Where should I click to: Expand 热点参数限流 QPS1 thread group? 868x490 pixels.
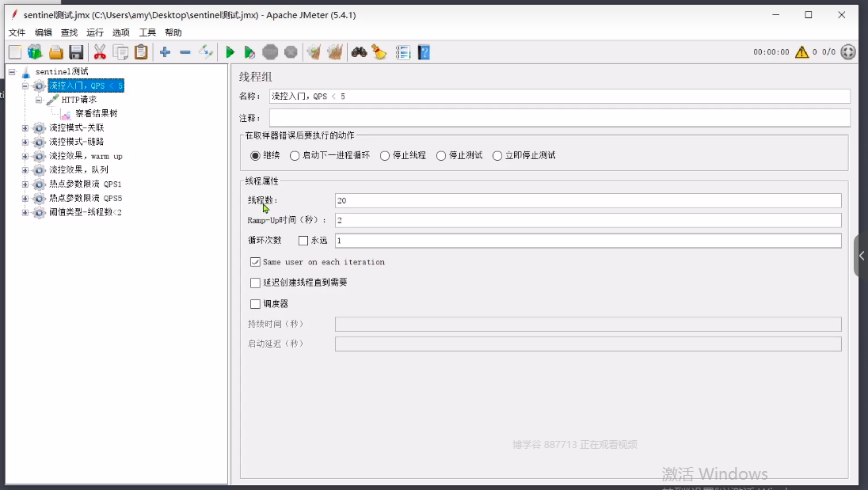25,184
